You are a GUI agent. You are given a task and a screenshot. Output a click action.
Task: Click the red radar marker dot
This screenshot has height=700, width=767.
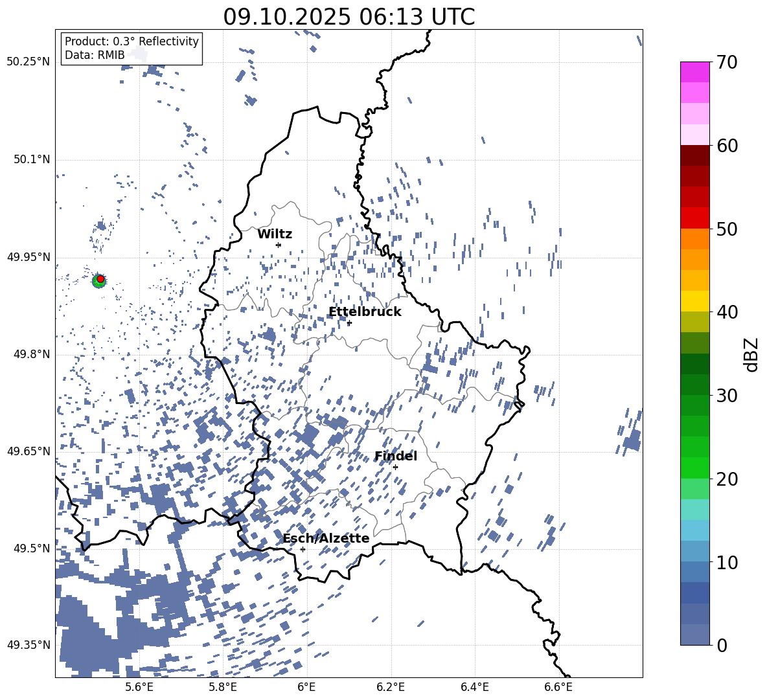[100, 279]
